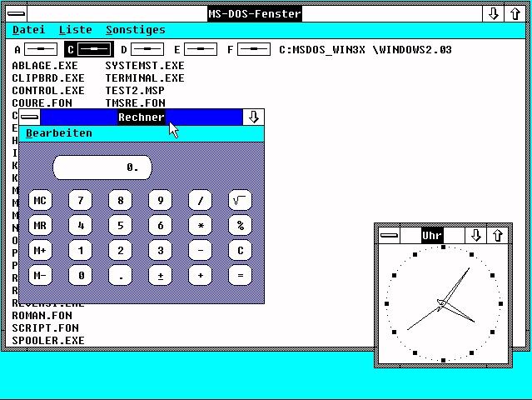Select drive A icon
The height and width of the screenshot is (400, 532).
[x=41, y=50]
